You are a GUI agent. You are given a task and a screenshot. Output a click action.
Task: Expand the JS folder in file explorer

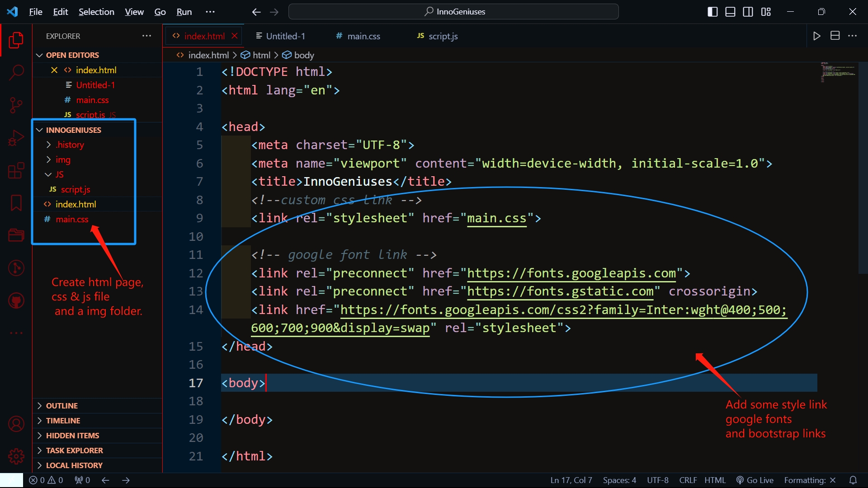[50, 174]
